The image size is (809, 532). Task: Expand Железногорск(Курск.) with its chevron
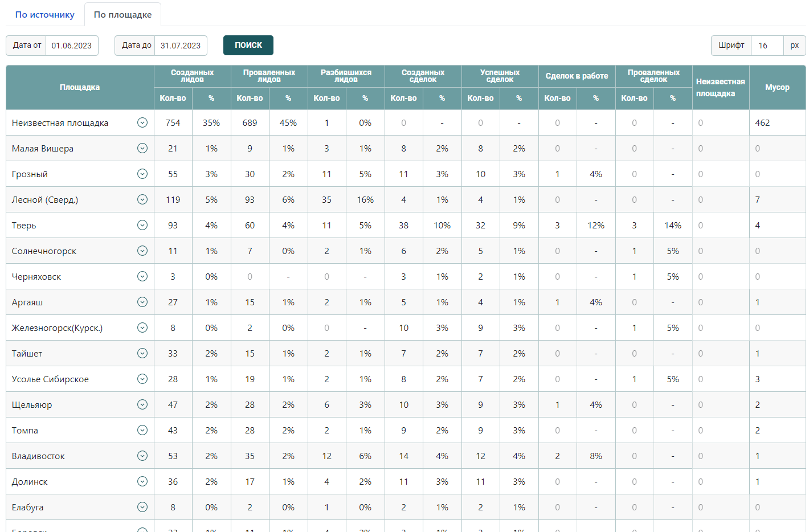[142, 328]
